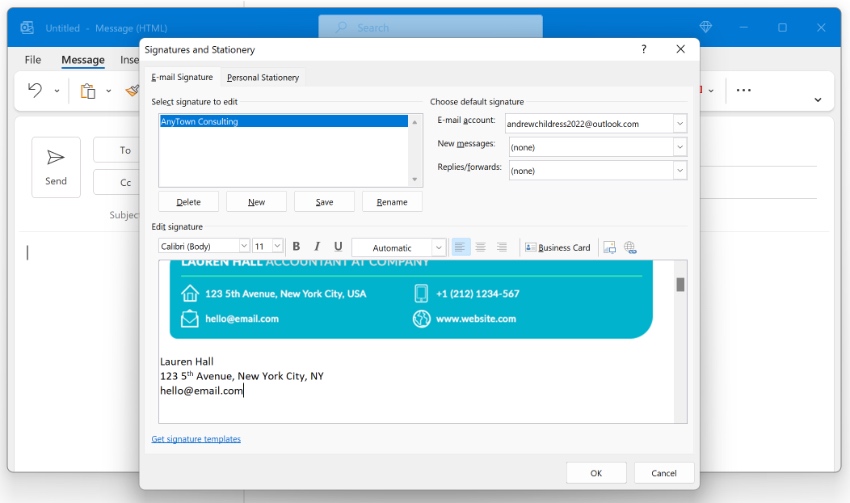Insert picture icon in signature toolbar
The image size is (850, 503).
[x=609, y=247]
